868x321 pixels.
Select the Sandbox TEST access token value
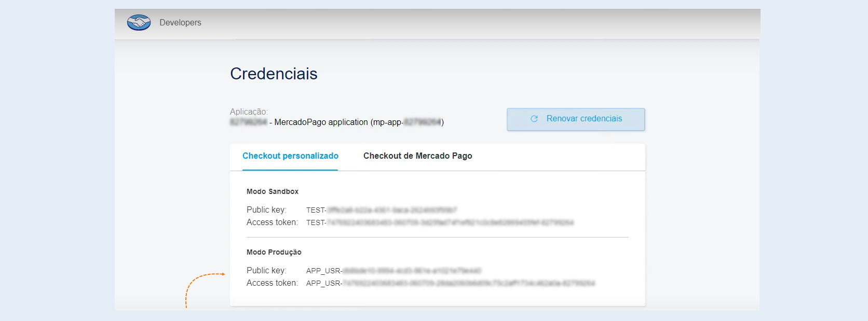coord(440,222)
